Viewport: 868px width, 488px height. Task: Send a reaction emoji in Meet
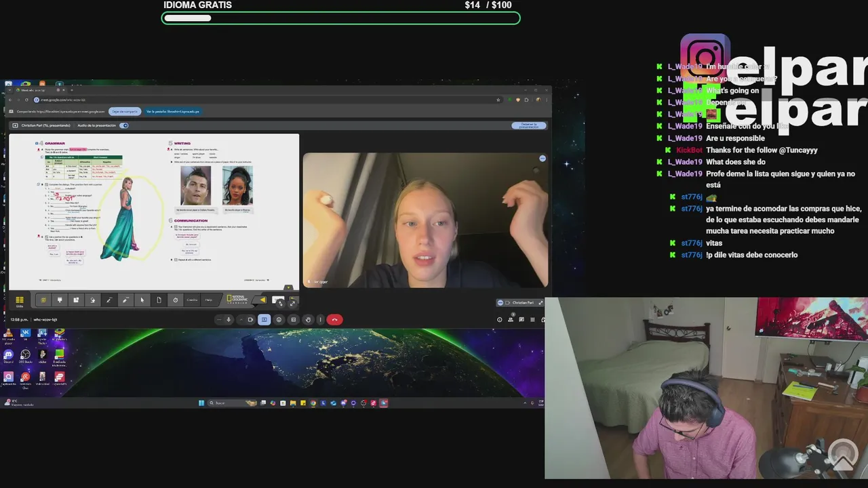279,319
